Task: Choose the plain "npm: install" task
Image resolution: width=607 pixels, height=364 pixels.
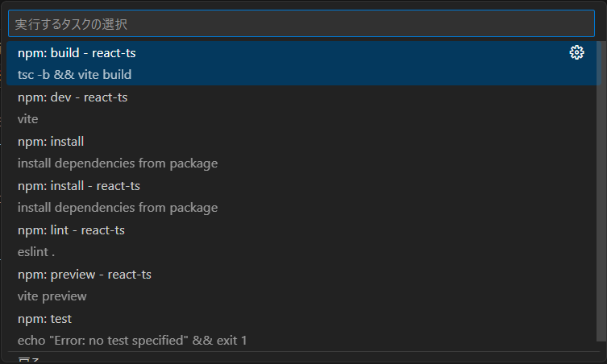Action: tap(51, 142)
